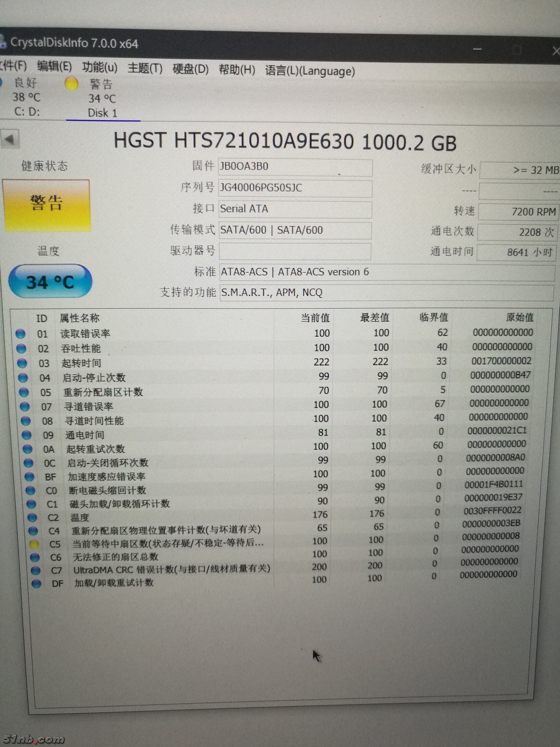The height and width of the screenshot is (747, 560).
Task: Click raw value 0000000021C1 of power-on hours
Action: pyautogui.click(x=497, y=431)
